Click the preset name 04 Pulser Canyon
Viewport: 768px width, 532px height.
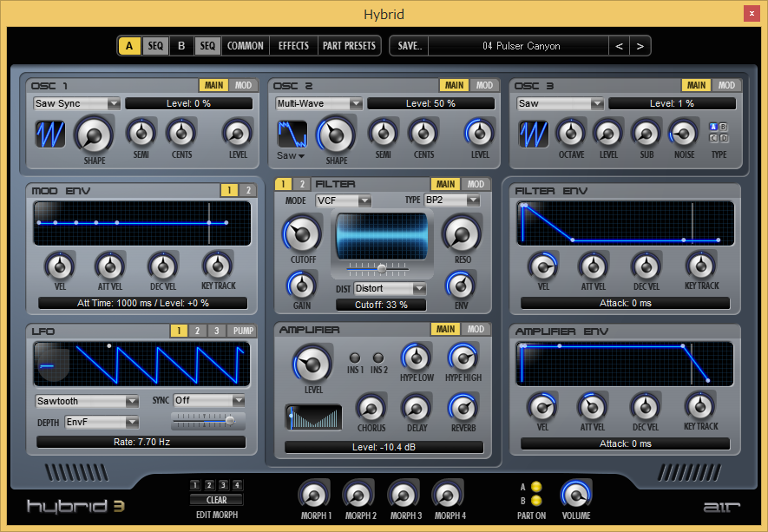coord(521,45)
